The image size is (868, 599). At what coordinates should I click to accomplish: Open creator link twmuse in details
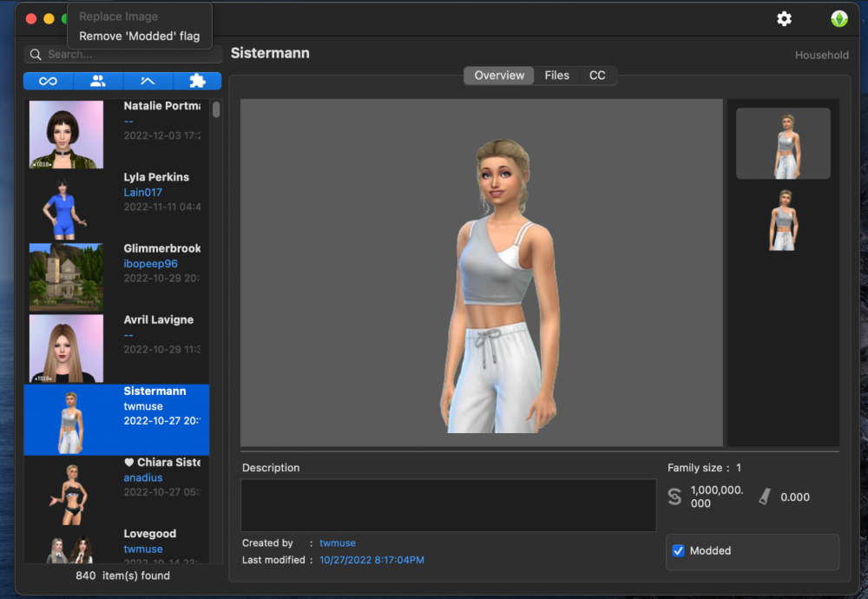[338, 543]
